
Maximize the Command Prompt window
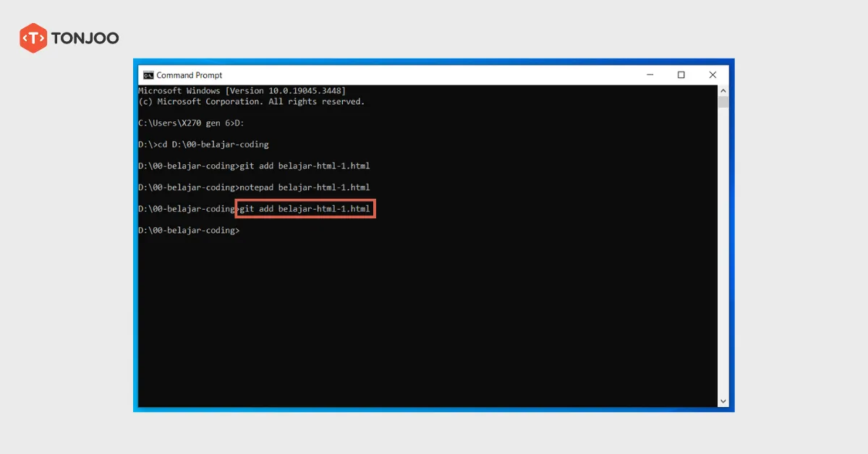pyautogui.click(x=681, y=75)
